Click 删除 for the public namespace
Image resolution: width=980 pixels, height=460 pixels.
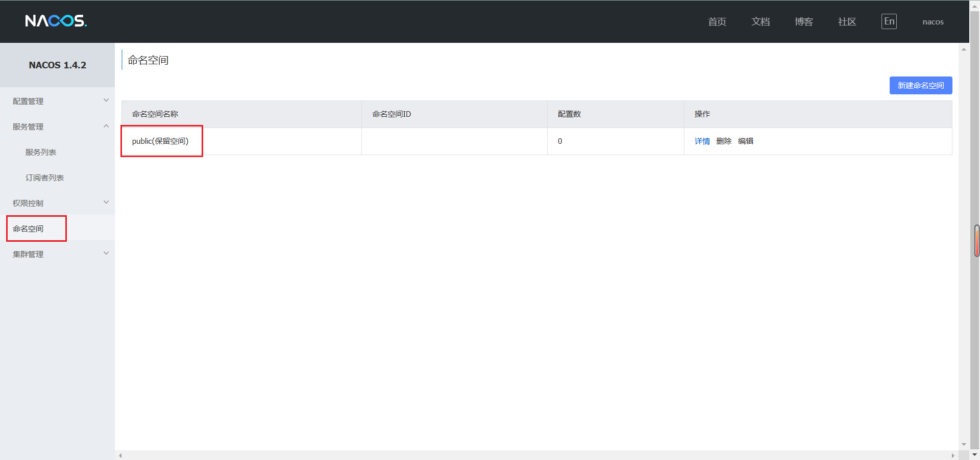coord(724,141)
